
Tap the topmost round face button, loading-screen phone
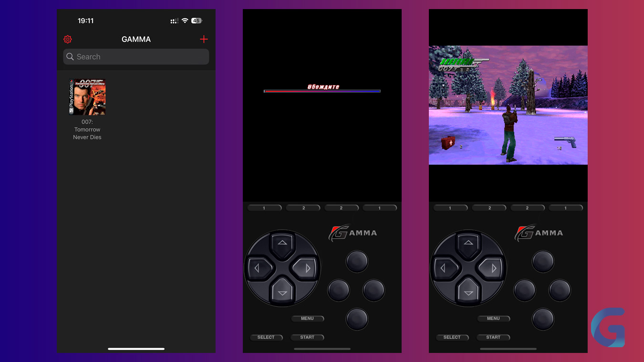coord(357,261)
